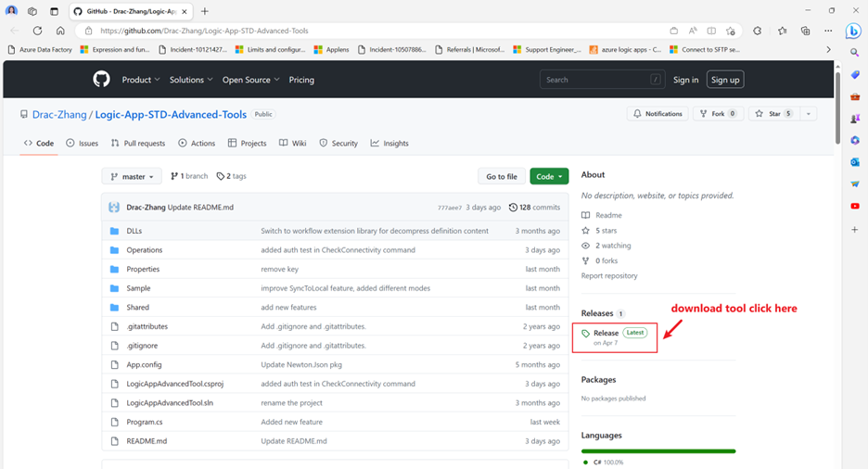Open the master branch selector
The image size is (868, 469).
pyautogui.click(x=132, y=176)
